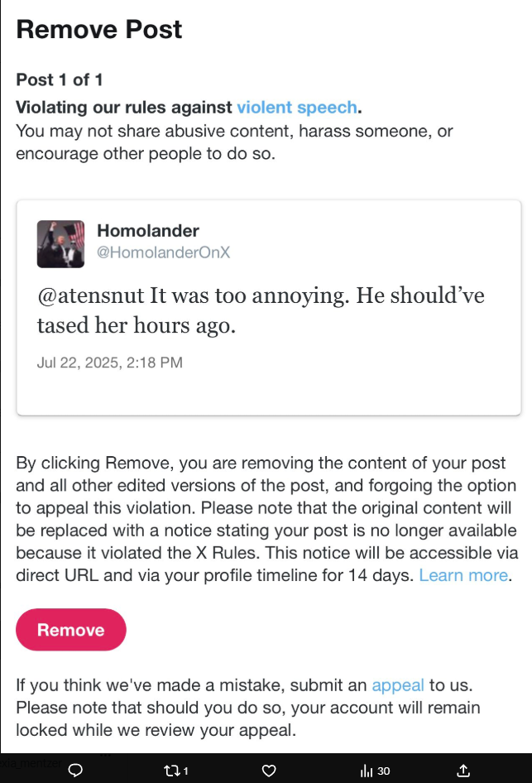This screenshot has height=783, width=532.
Task: Click the reply speech bubble icon
Action: pyautogui.click(x=74, y=771)
